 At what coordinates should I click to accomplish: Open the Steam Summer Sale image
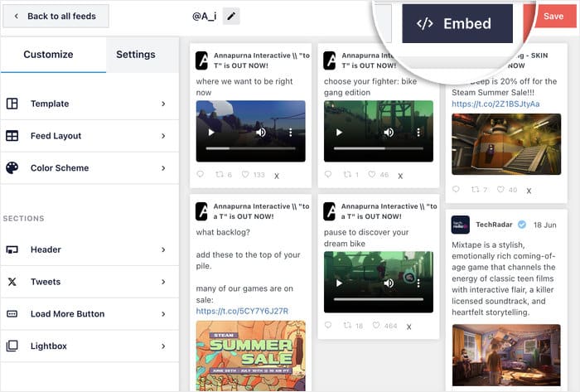(x=251, y=356)
